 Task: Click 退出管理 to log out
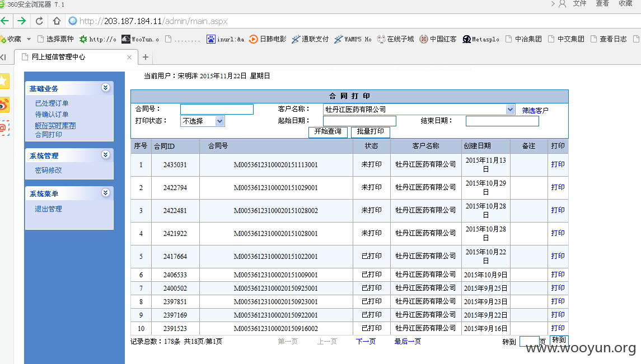point(48,209)
